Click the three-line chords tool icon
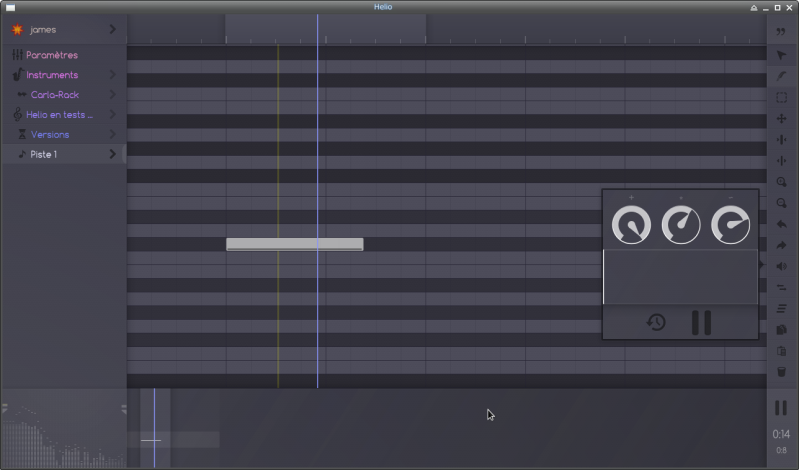The image size is (799, 470). (781, 309)
